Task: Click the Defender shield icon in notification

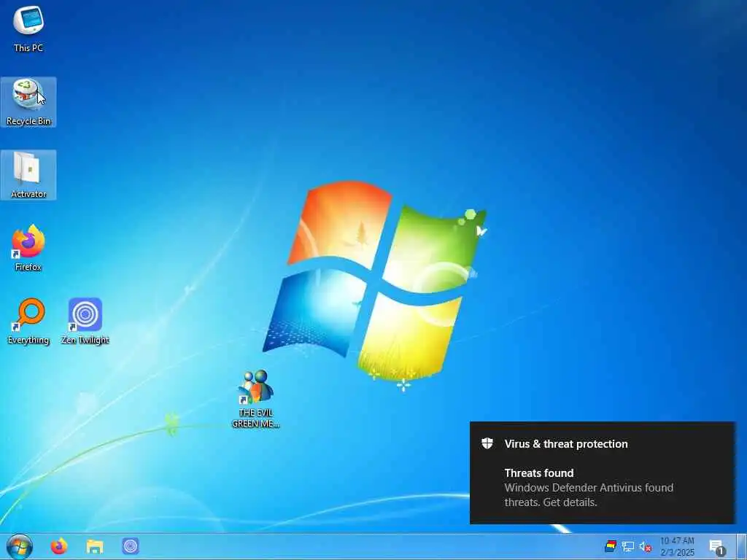Action: 487,444
